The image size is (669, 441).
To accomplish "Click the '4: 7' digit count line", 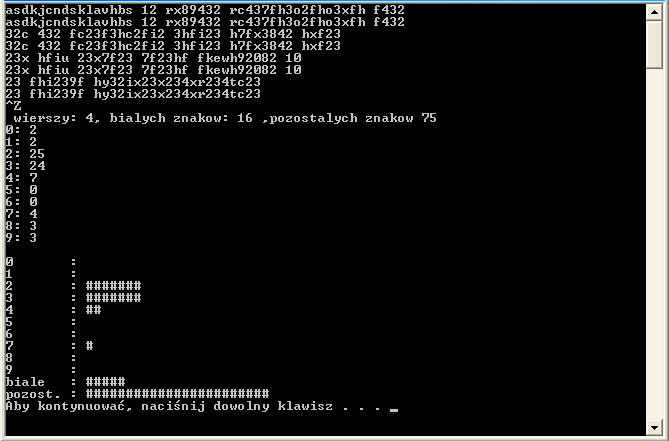I will 21,177.
